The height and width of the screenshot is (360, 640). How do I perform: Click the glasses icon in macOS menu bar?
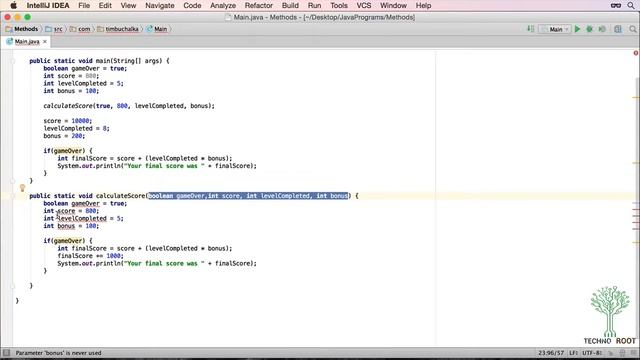[616, 5]
